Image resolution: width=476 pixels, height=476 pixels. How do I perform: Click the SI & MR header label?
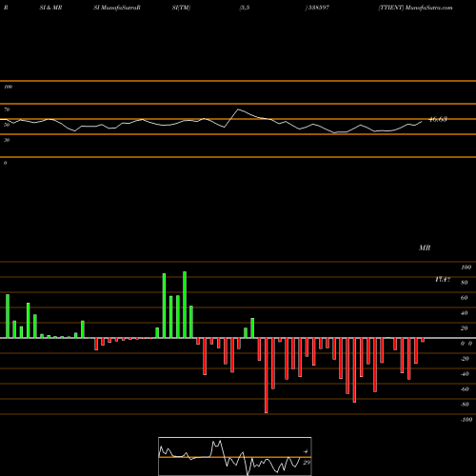(50, 8)
